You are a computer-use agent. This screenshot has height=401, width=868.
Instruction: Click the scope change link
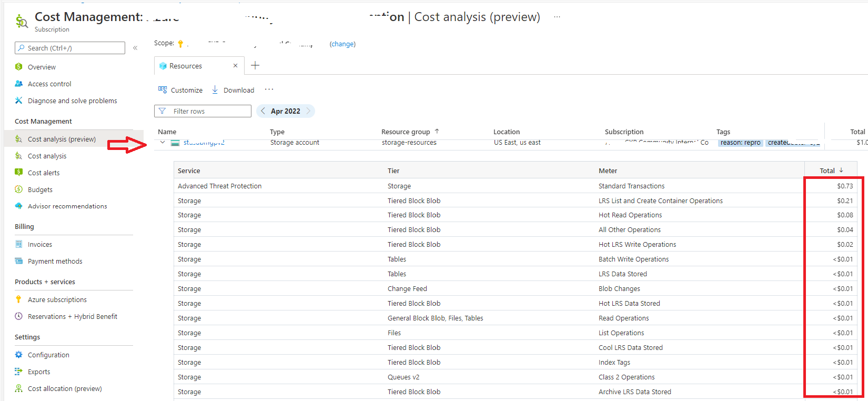342,44
